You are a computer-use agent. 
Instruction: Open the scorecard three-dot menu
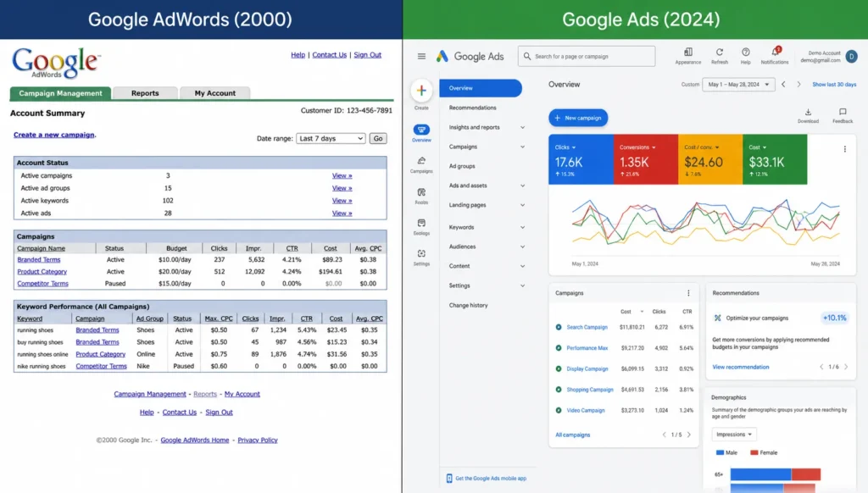845,149
